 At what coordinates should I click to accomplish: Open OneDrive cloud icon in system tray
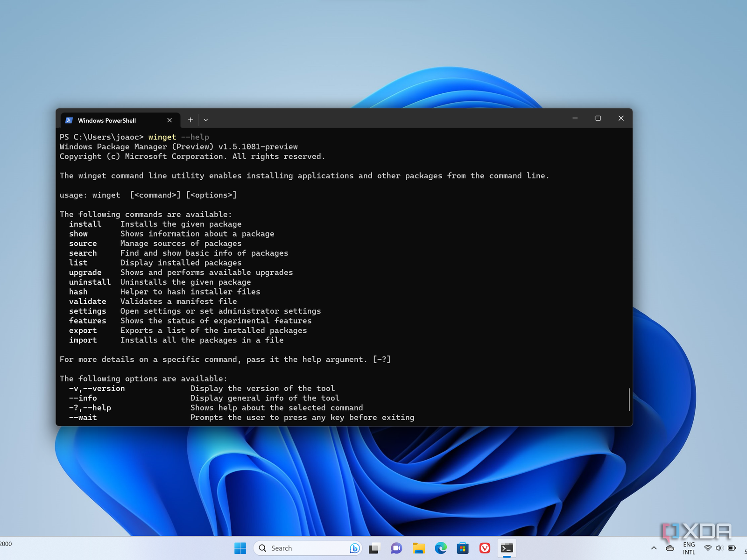click(x=670, y=548)
